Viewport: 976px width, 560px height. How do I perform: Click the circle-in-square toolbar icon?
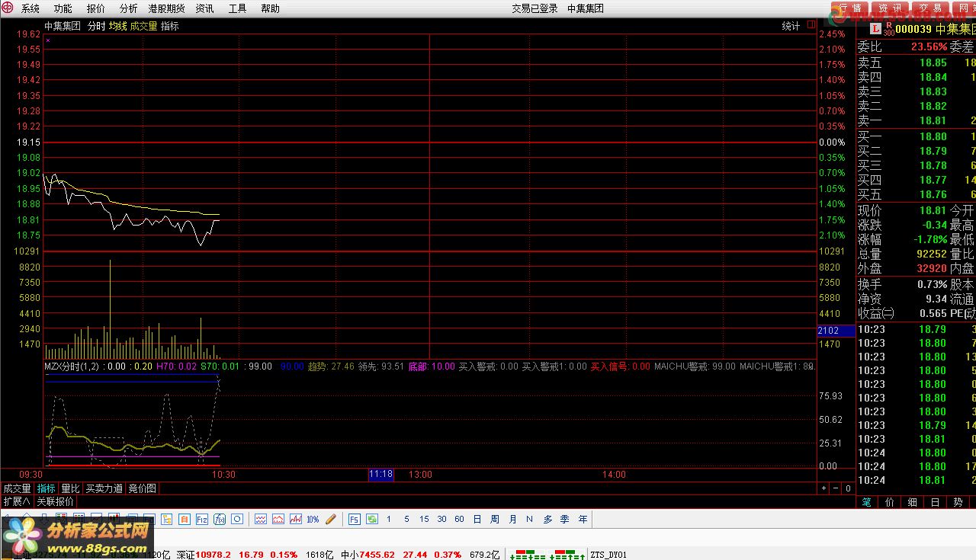[x=237, y=519]
